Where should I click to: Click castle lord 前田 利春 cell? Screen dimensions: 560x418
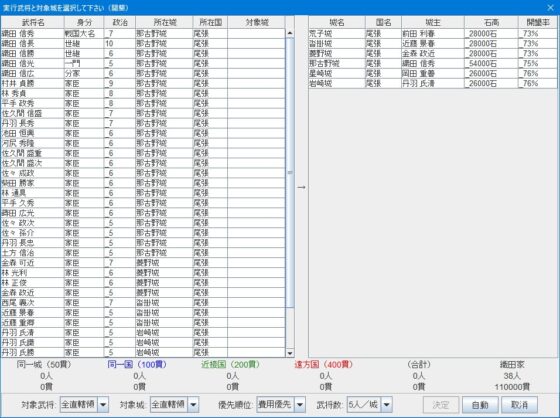pyautogui.click(x=433, y=34)
